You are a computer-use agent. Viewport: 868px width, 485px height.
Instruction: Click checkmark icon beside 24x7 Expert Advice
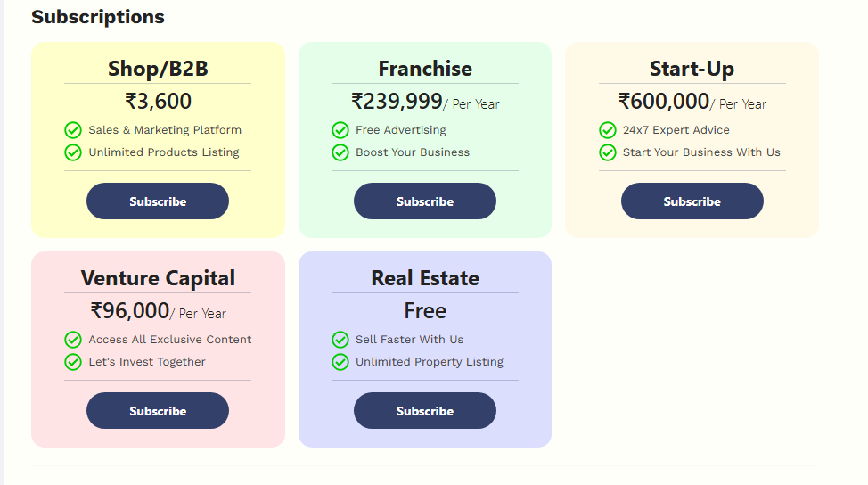[608, 130]
